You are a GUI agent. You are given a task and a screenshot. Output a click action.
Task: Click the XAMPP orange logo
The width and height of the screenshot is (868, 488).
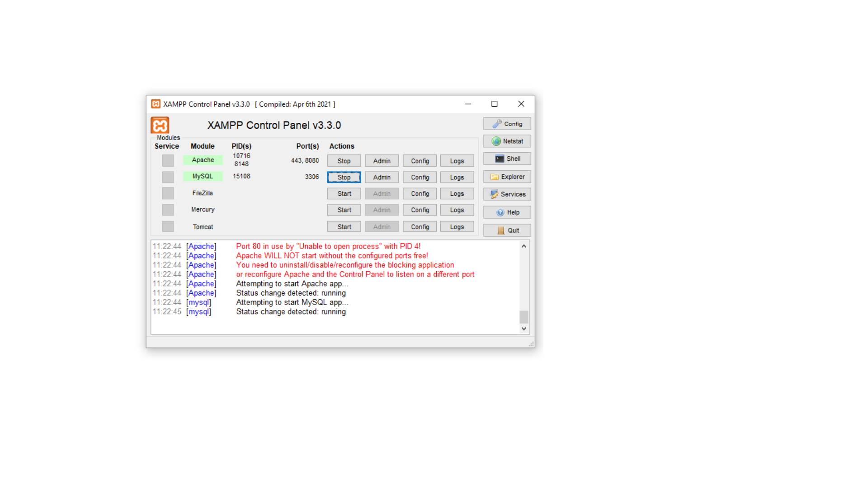(x=160, y=125)
